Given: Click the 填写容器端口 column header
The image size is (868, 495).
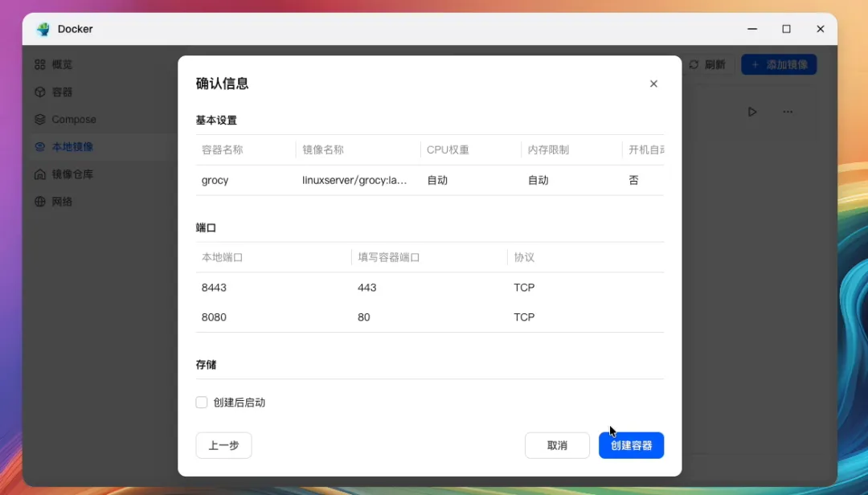Looking at the screenshot, I should pos(389,257).
